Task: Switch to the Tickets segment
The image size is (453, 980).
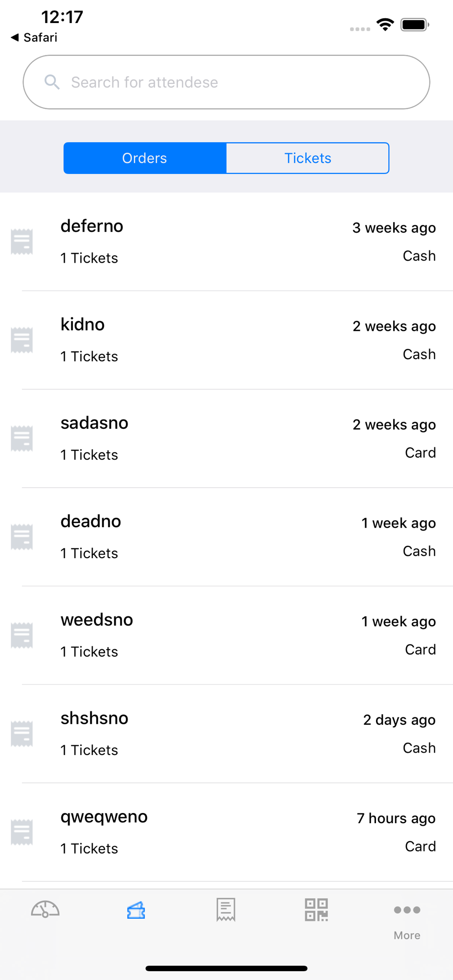Action: [308, 158]
